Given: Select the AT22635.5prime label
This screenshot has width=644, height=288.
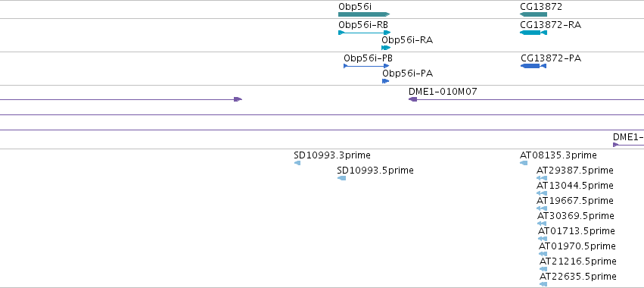Looking at the screenshot, I should click(578, 277).
